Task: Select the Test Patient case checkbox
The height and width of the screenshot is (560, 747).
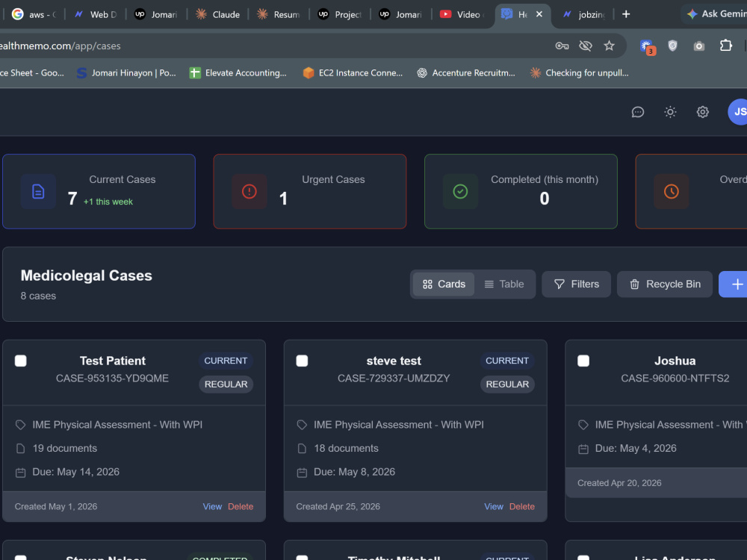Action: (x=20, y=361)
